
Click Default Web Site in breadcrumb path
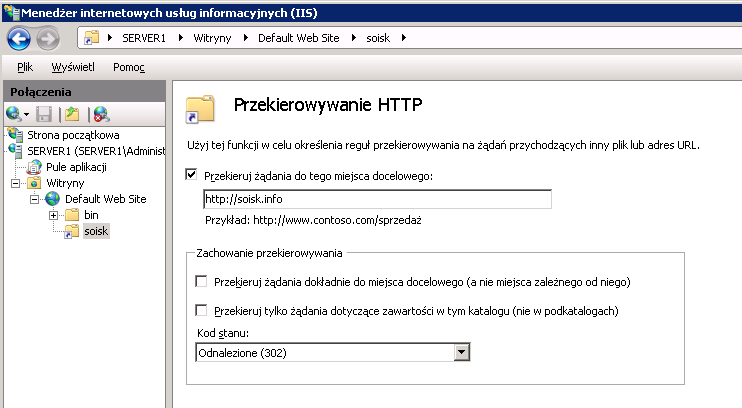coord(299,38)
